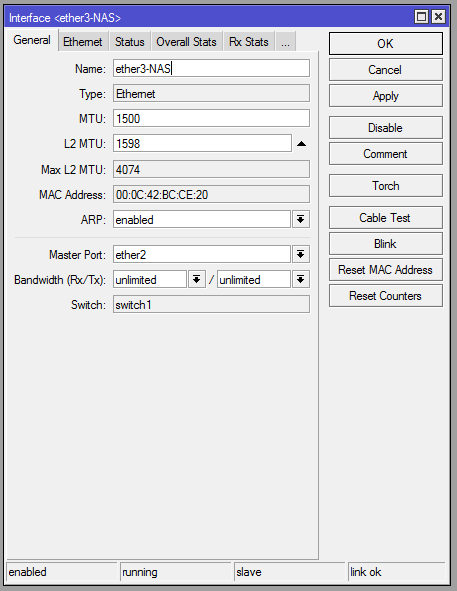457x591 pixels.
Task: Open the Status tab
Action: click(x=130, y=41)
